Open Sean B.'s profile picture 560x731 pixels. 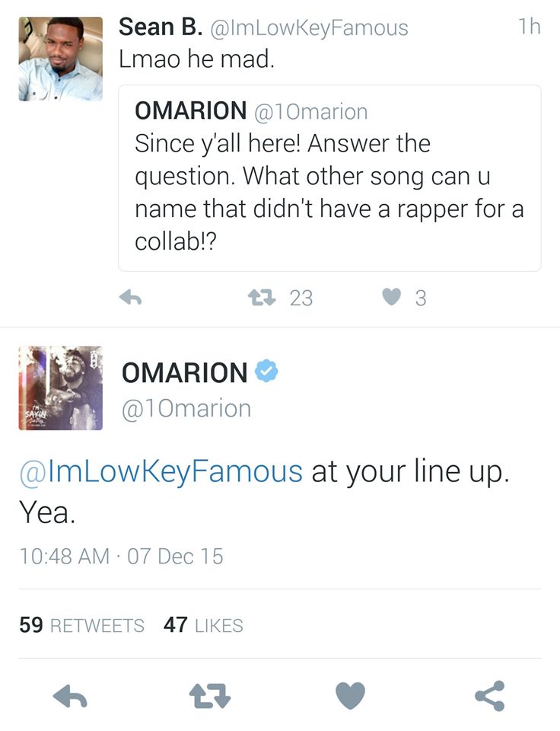[x=61, y=59]
